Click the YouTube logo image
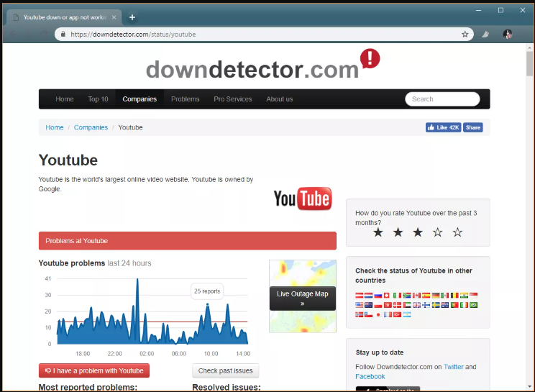This screenshot has height=392, width=535. pyautogui.click(x=303, y=199)
